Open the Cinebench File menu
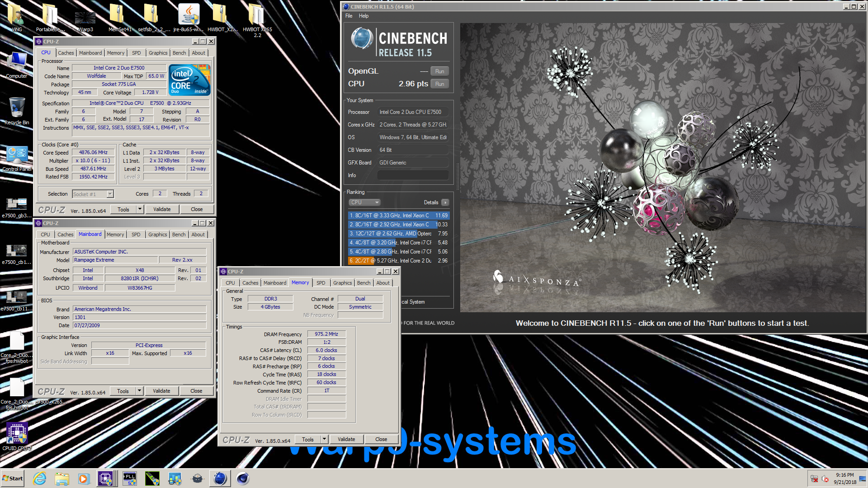 point(349,16)
